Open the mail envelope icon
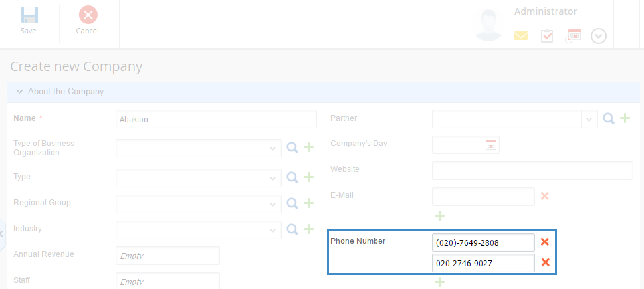The width and height of the screenshot is (644, 289). [x=521, y=36]
